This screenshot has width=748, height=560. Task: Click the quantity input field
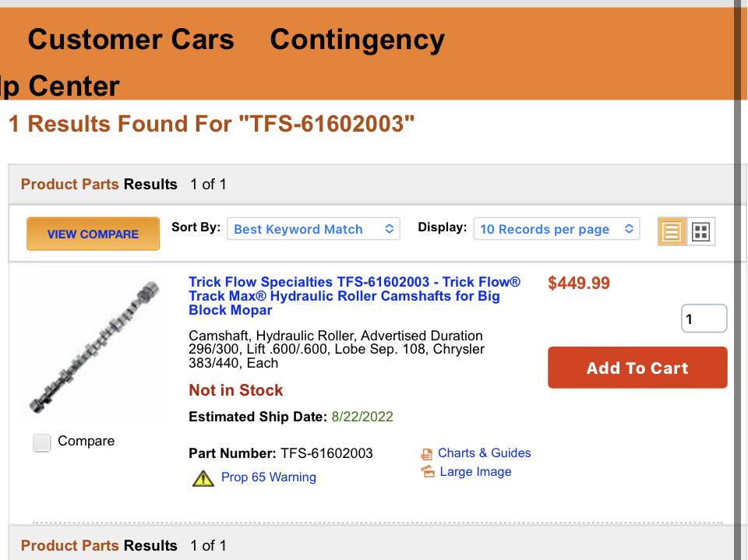(704, 319)
